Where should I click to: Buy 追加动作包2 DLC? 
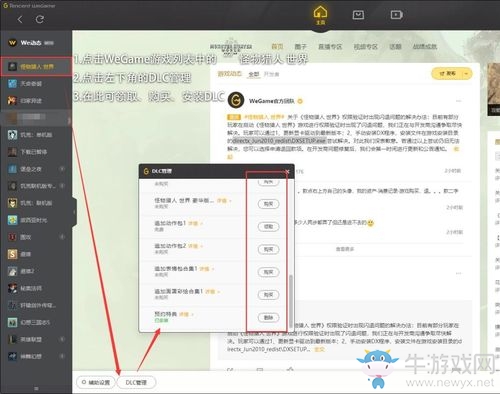coord(268,249)
